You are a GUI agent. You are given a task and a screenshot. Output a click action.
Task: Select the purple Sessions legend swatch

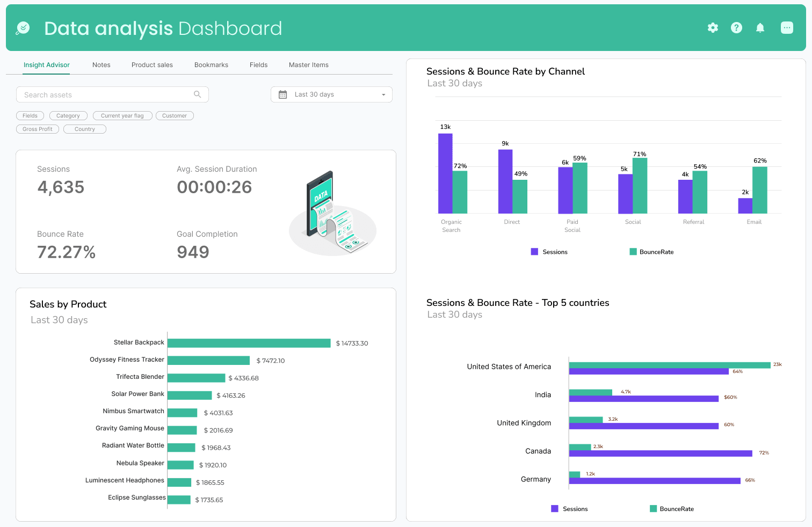coord(533,251)
